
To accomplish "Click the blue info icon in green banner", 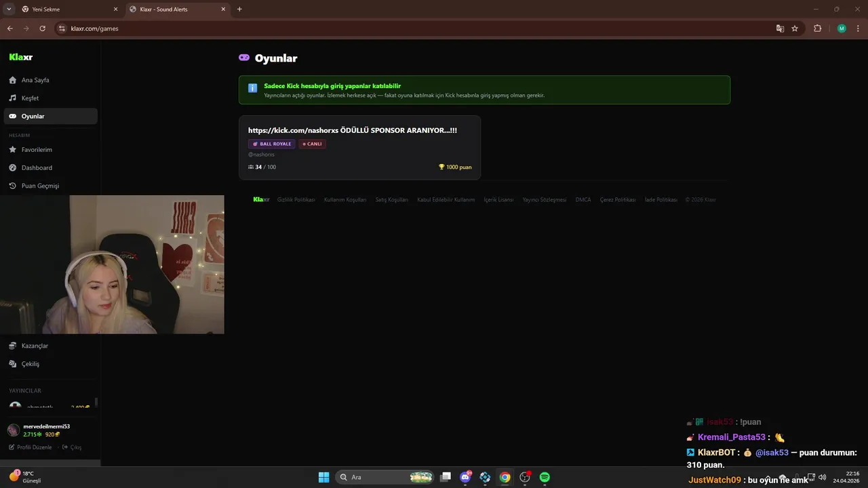I will [252, 88].
